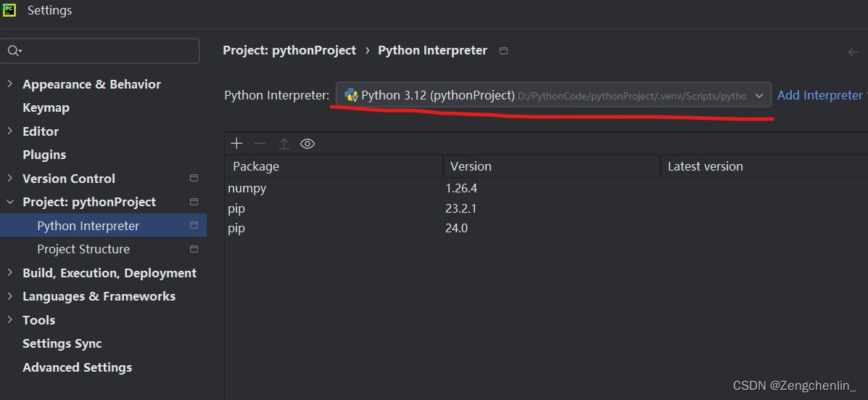Screen dimensions: 868x400
Task: Click the Python Interpreter breadcrumb title
Action: pyautogui.click(x=432, y=50)
